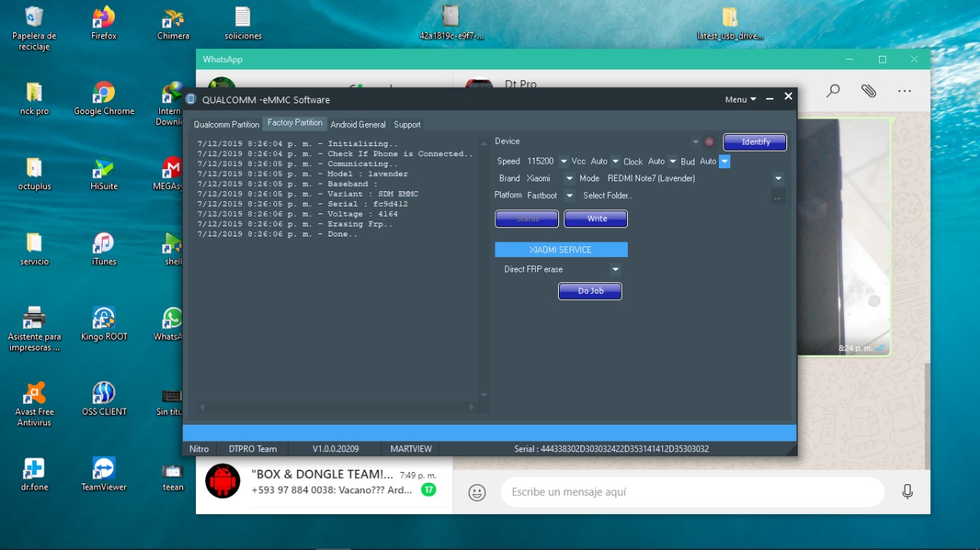Select the Chimera desktop icon
Screen dimensions: 980x550
173,23
